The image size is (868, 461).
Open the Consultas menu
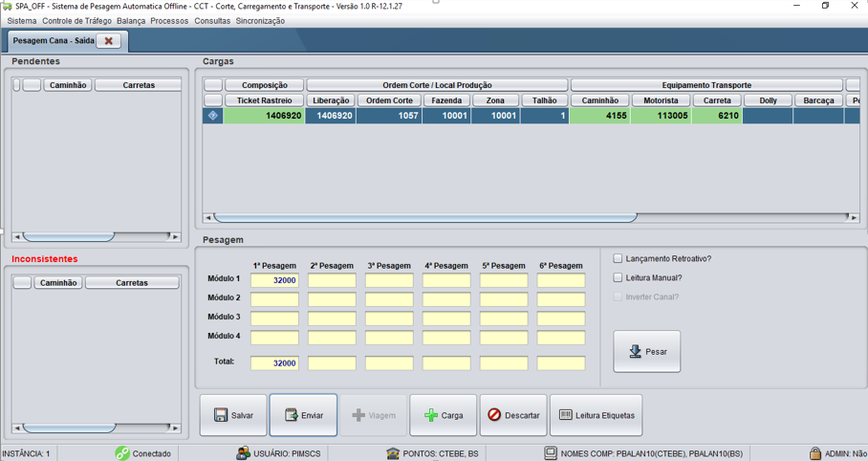[x=212, y=20]
